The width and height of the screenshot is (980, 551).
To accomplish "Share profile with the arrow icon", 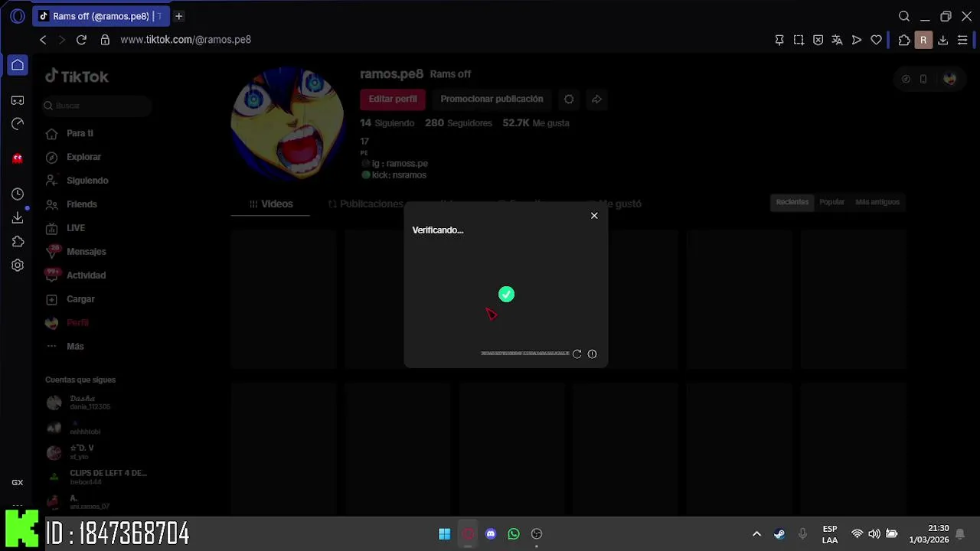I will pyautogui.click(x=596, y=99).
